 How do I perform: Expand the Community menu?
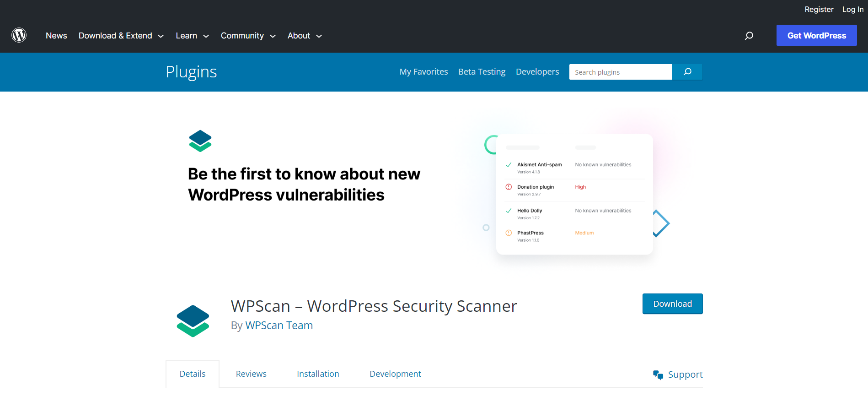[248, 36]
